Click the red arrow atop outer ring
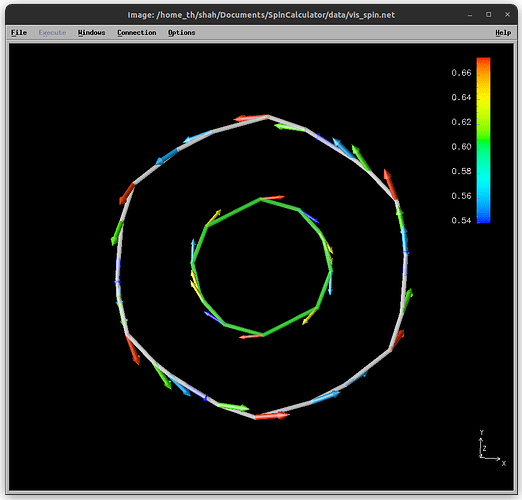The image size is (522, 500). (x=251, y=118)
